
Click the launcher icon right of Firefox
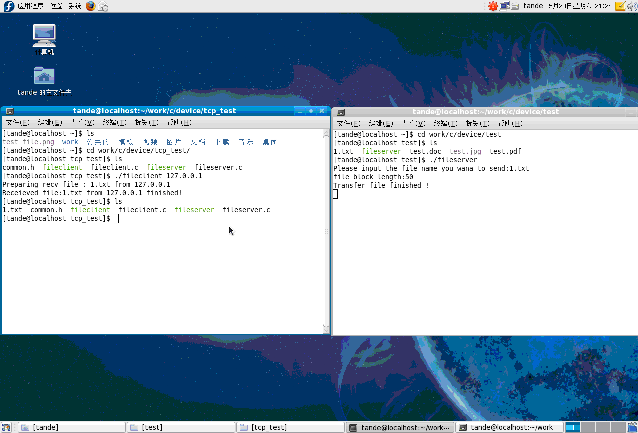click(x=103, y=6)
